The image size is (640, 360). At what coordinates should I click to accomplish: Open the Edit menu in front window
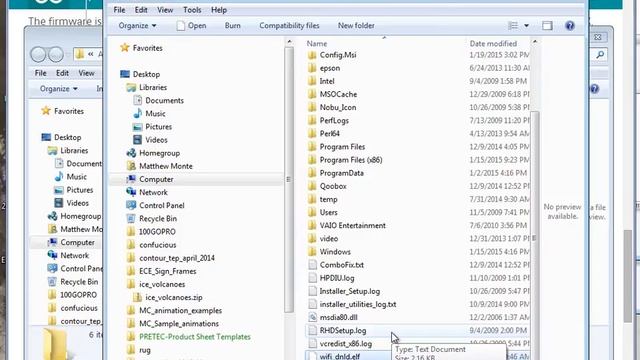pos(141,10)
